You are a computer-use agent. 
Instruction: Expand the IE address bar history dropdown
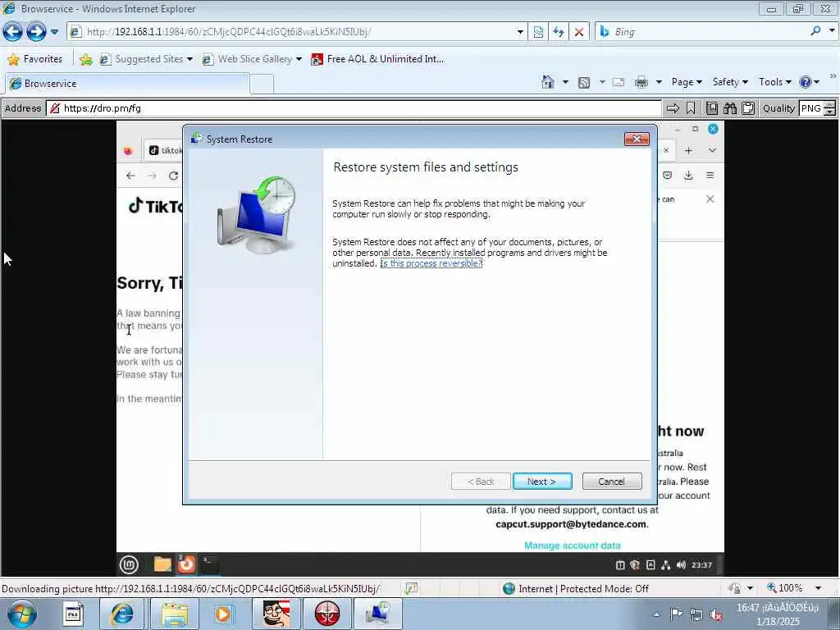click(520, 32)
